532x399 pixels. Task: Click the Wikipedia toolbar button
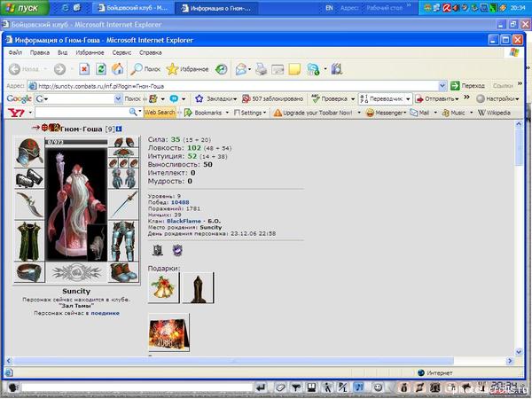click(x=494, y=113)
